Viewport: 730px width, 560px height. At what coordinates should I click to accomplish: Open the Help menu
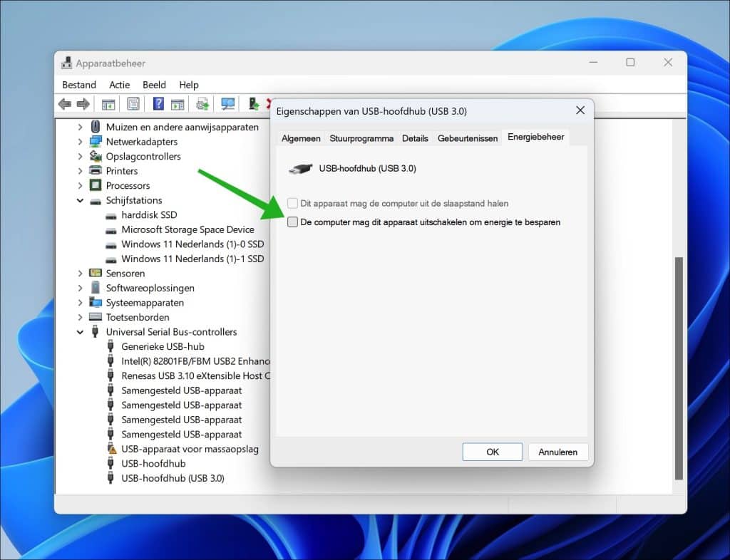pyautogui.click(x=188, y=85)
